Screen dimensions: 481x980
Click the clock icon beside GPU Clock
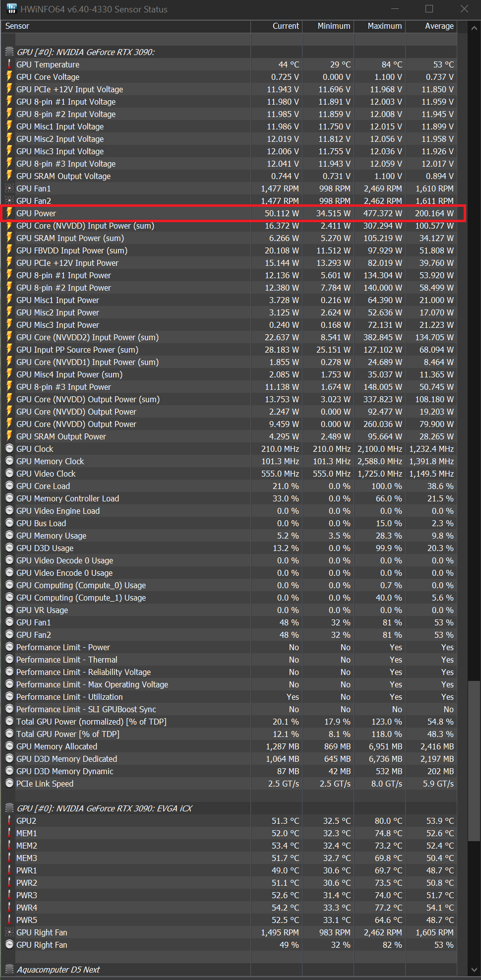tap(9, 449)
